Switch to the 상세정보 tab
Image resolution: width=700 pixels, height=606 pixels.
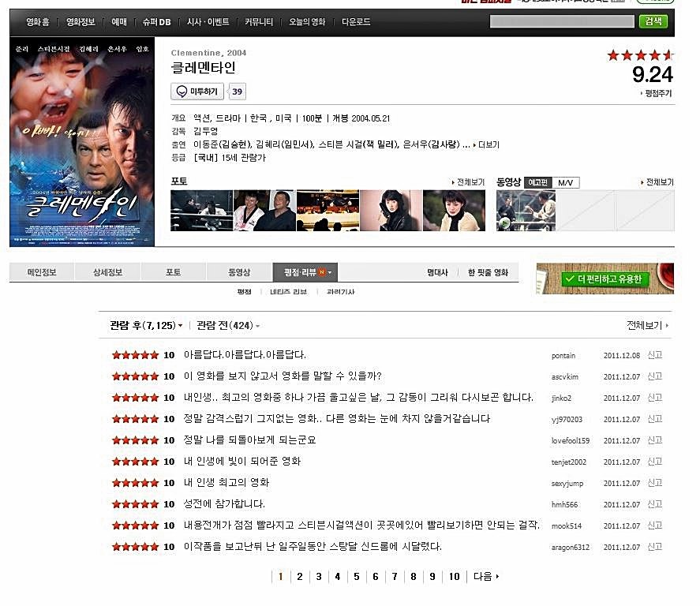[x=107, y=272]
